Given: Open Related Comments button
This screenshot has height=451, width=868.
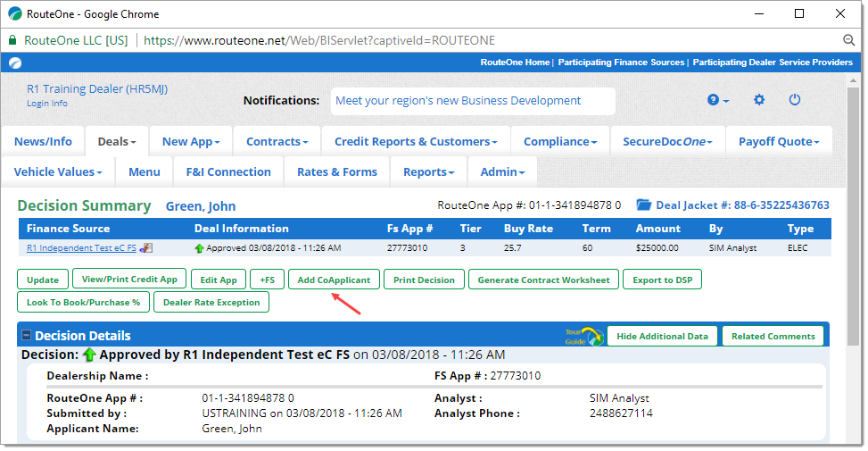Looking at the screenshot, I should click(773, 336).
